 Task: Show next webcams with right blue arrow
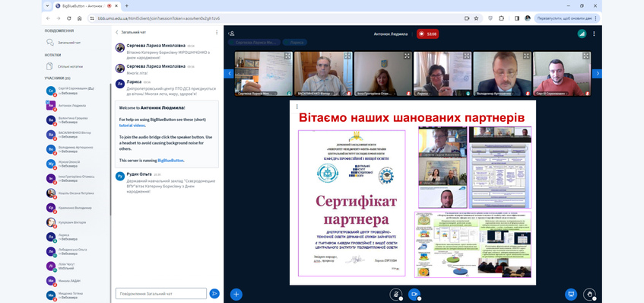(597, 73)
